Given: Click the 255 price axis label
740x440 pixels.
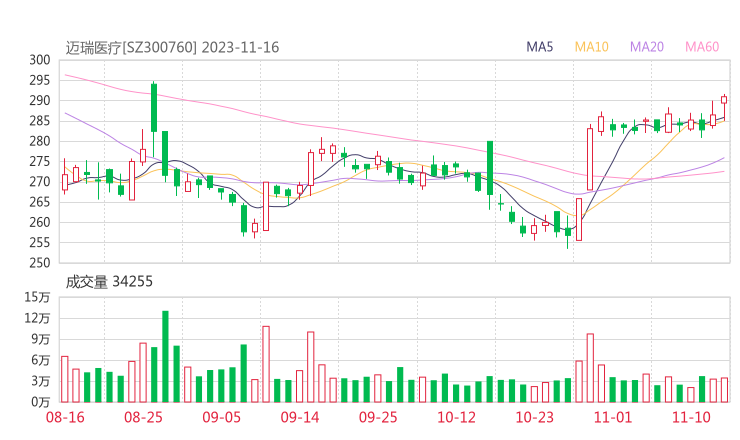Looking at the screenshot, I should coord(40,243).
